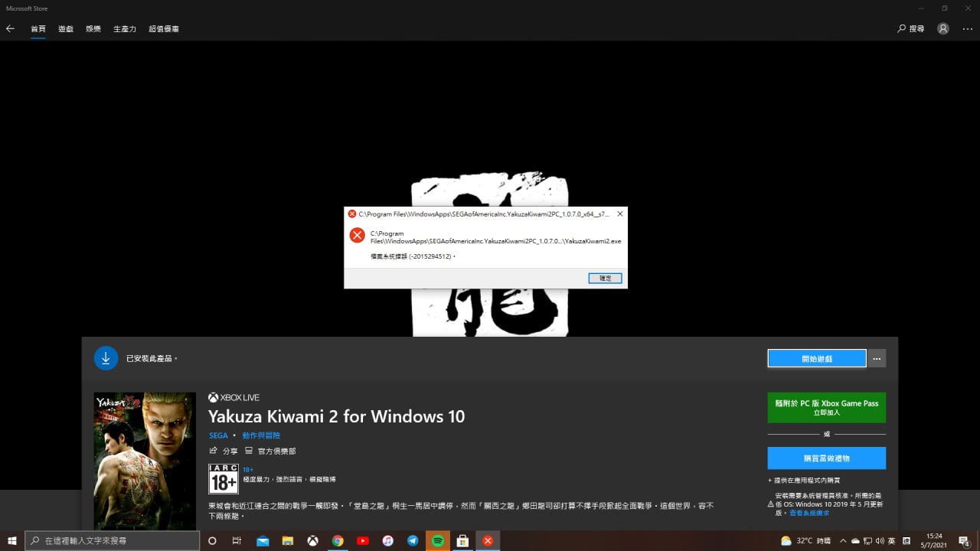Click the SEGA publisher link
This screenshot has height=551, width=980.
click(218, 435)
